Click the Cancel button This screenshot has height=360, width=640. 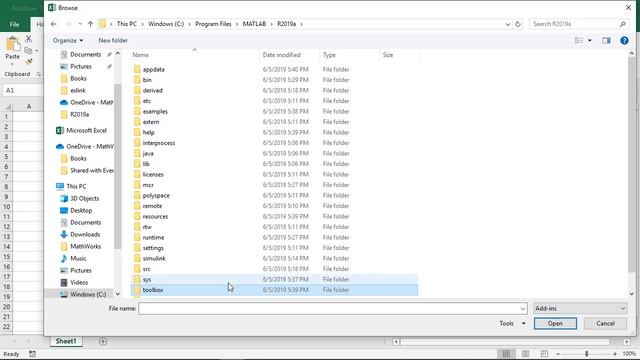605,323
